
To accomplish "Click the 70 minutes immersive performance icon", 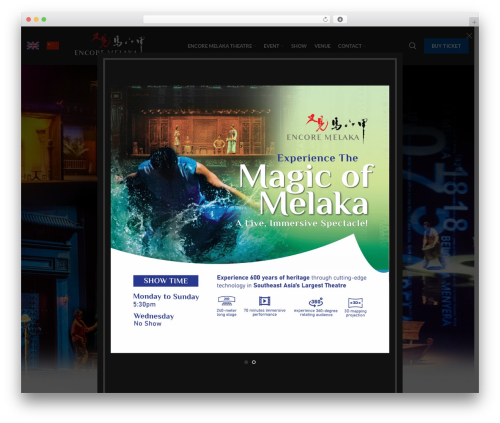I will click(x=264, y=301).
